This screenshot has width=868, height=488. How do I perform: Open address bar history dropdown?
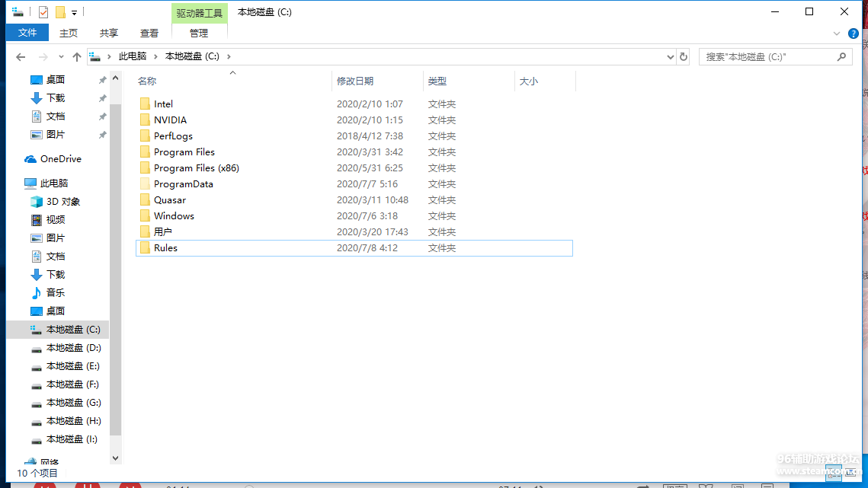[671, 57]
